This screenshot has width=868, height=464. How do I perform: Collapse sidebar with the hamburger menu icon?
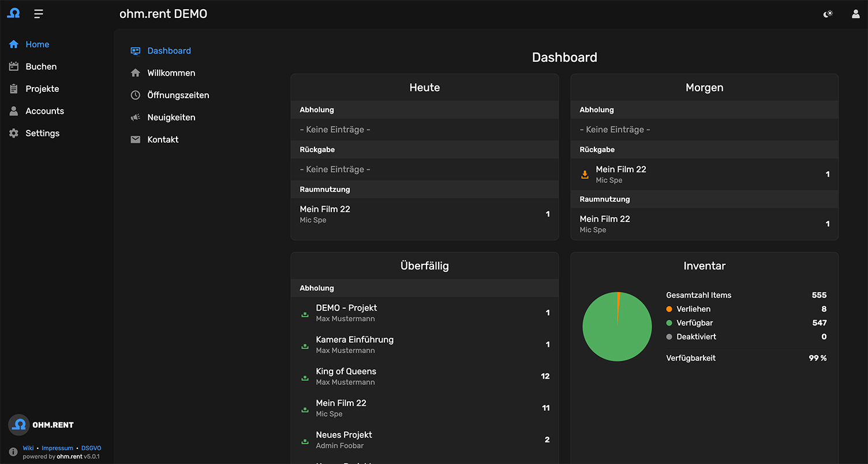pyautogui.click(x=39, y=14)
